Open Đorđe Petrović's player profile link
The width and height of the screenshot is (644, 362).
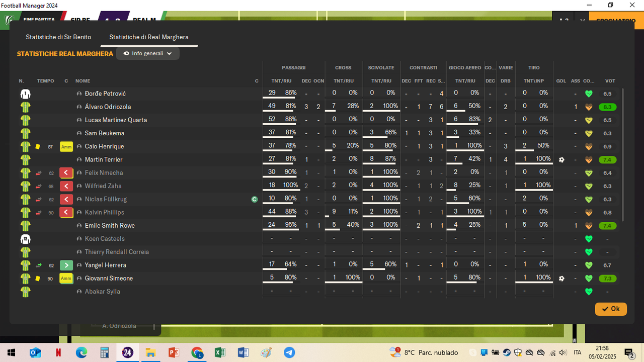pos(105,94)
